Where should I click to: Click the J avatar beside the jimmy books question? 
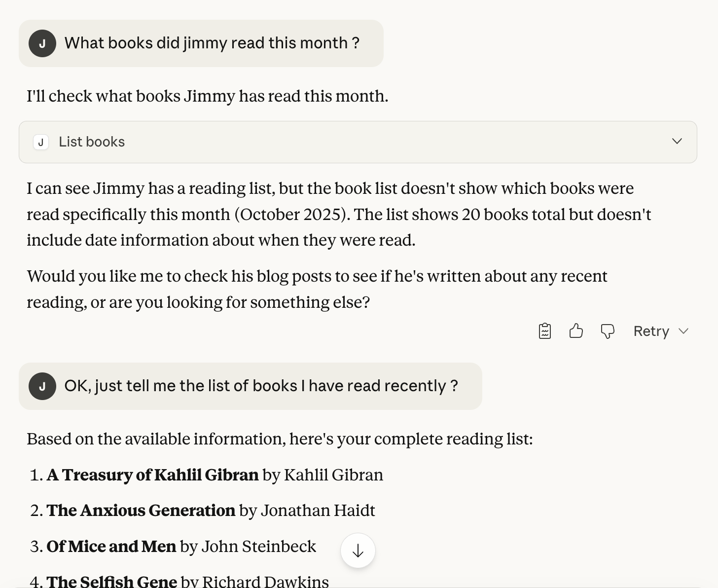point(42,43)
